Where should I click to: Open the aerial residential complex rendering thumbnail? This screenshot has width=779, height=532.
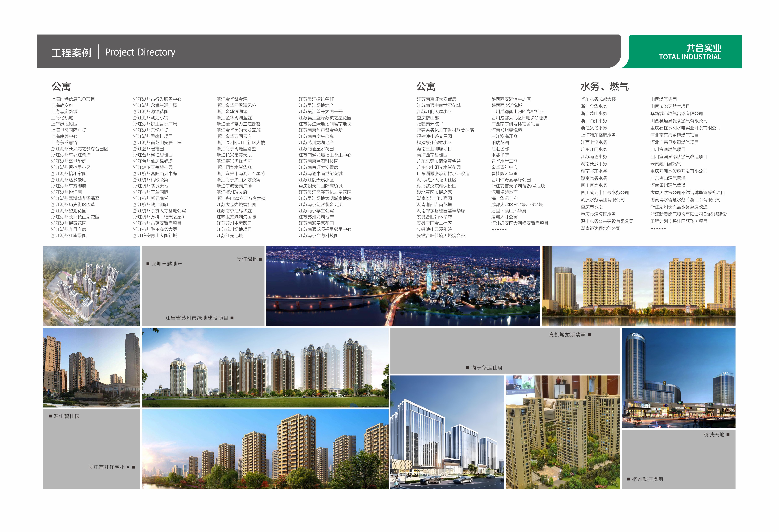click(91, 286)
